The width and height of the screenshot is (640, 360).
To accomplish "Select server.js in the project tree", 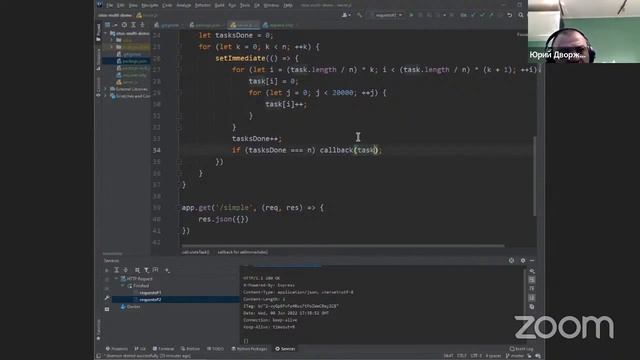I will 127,82.
